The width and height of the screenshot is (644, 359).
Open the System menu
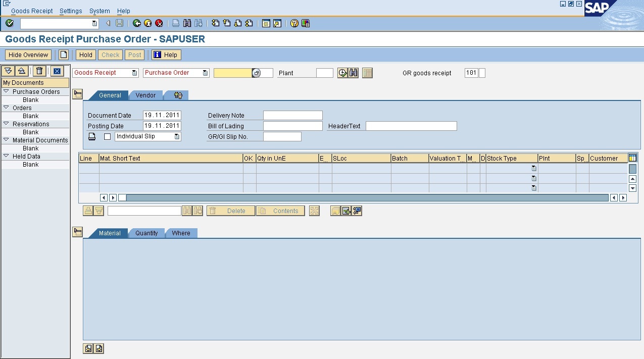pyautogui.click(x=100, y=11)
